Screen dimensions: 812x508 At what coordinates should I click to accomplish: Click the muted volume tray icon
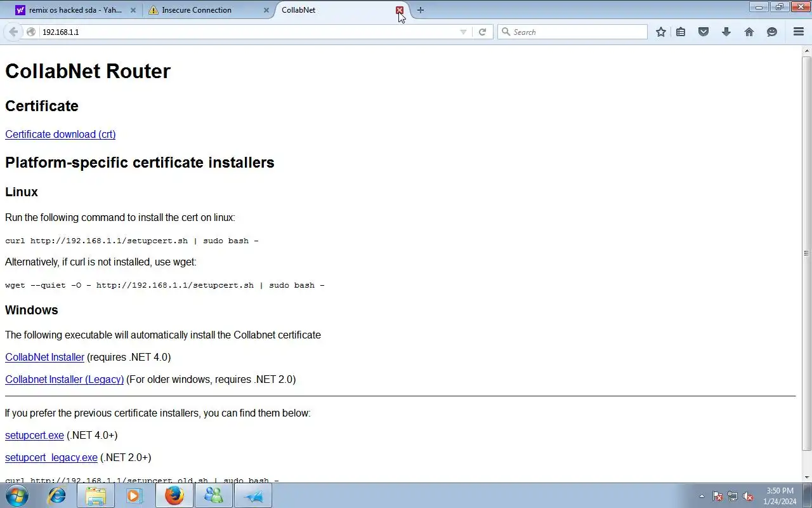point(749,496)
